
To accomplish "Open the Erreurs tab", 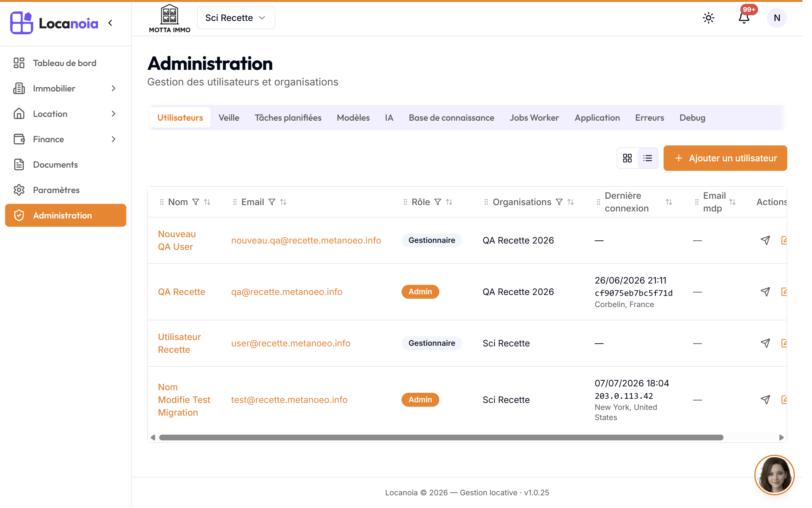I will [x=649, y=117].
